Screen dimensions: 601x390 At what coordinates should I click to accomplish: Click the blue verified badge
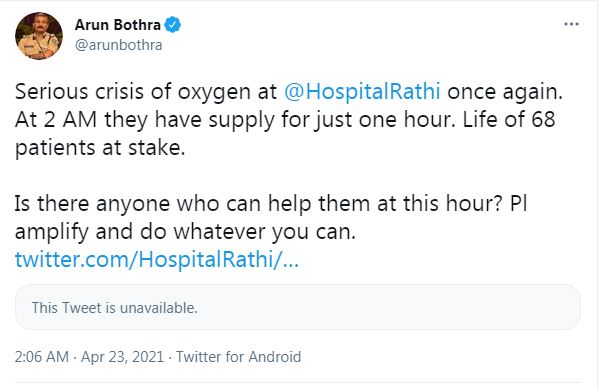[172, 25]
